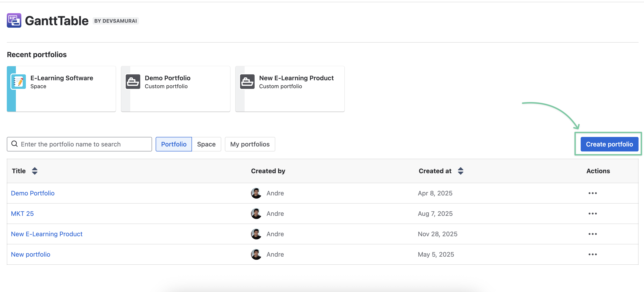644x292 pixels.
Task: Open Demo Portfolio link in table
Action: coord(33,193)
